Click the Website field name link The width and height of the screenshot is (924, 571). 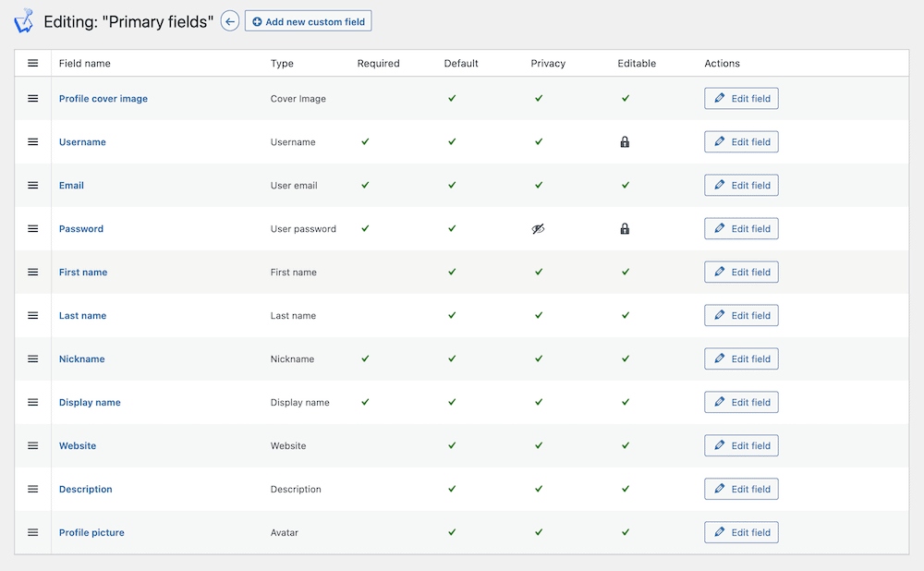tap(78, 445)
